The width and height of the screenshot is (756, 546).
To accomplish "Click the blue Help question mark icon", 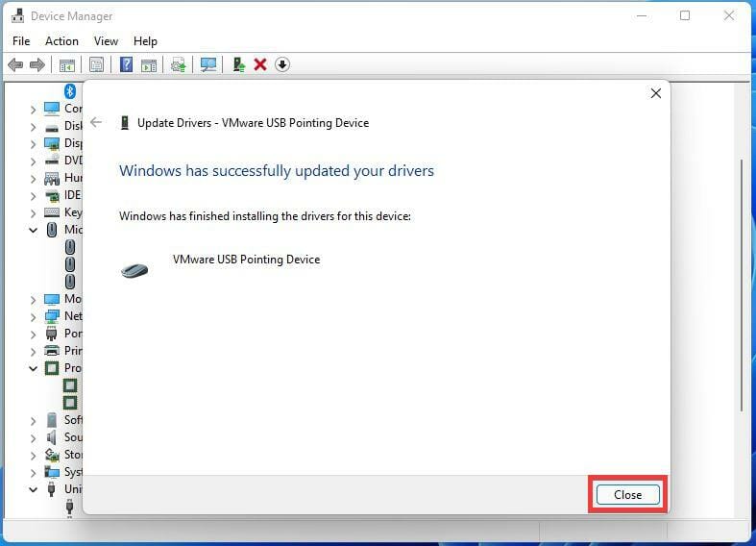I will (x=126, y=64).
